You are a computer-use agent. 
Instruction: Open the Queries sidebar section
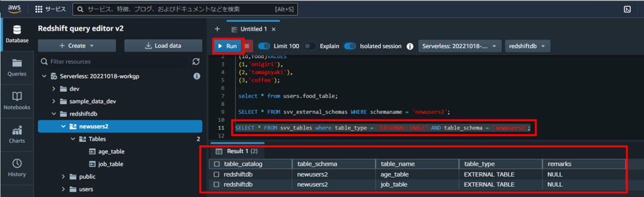17,67
